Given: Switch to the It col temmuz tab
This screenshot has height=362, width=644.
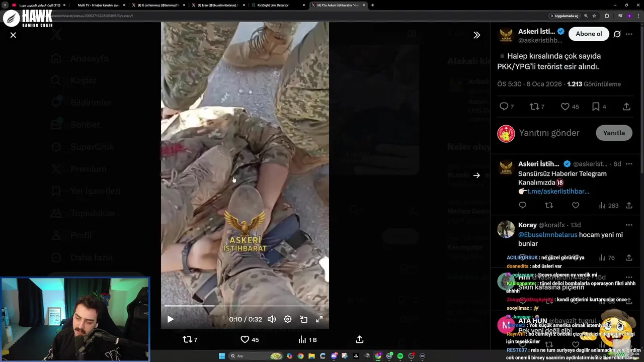Looking at the screenshot, I should click(158, 5).
